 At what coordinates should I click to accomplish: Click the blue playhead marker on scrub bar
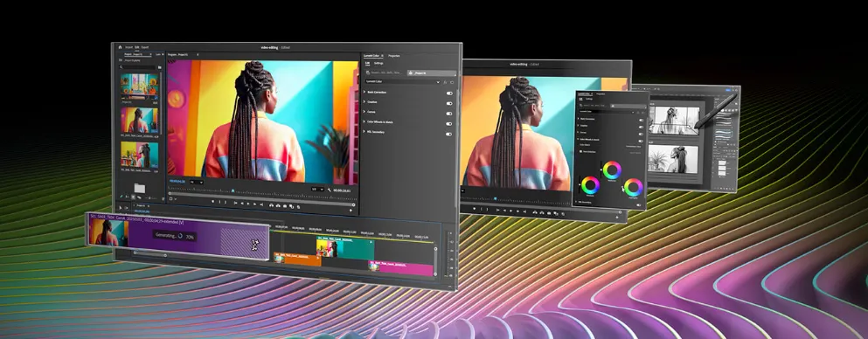pos(233,190)
